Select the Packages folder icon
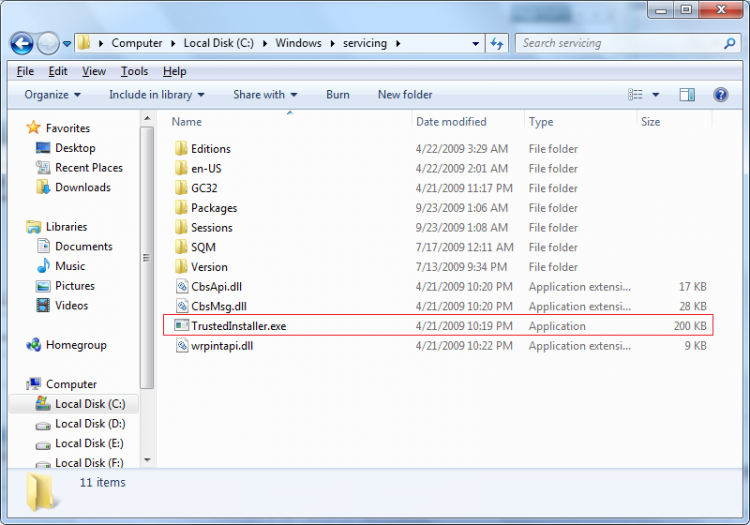Image resolution: width=750 pixels, height=525 pixels. [x=181, y=208]
